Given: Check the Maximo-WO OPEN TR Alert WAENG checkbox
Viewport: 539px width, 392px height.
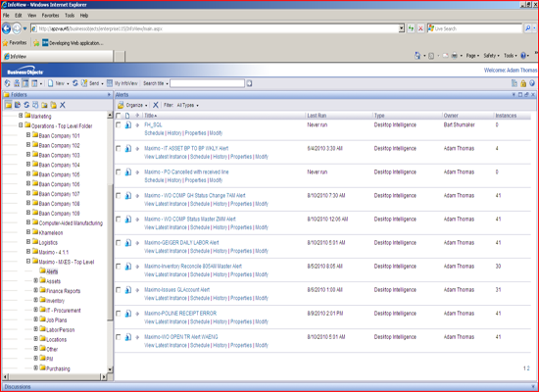Looking at the screenshot, I should (x=119, y=337).
